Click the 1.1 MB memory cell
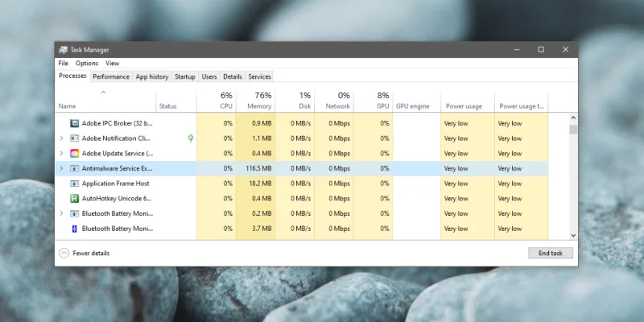 pyautogui.click(x=255, y=138)
